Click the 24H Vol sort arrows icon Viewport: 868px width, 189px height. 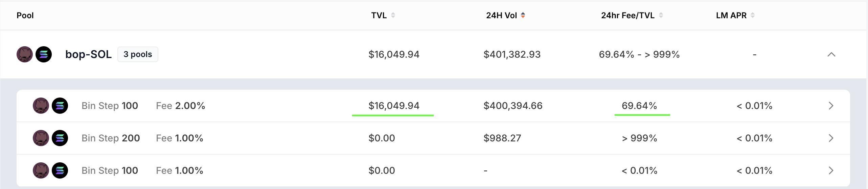pos(523,15)
